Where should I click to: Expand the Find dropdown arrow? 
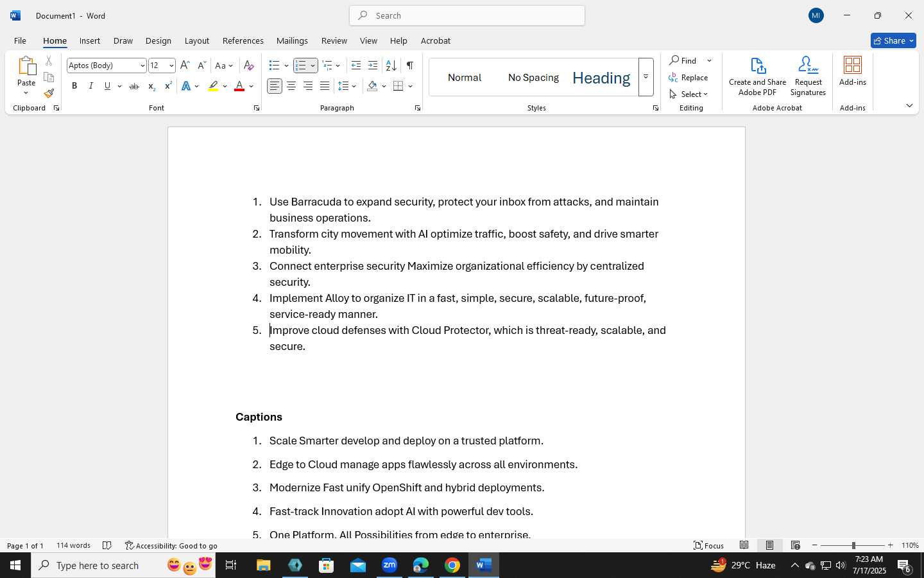pos(709,60)
